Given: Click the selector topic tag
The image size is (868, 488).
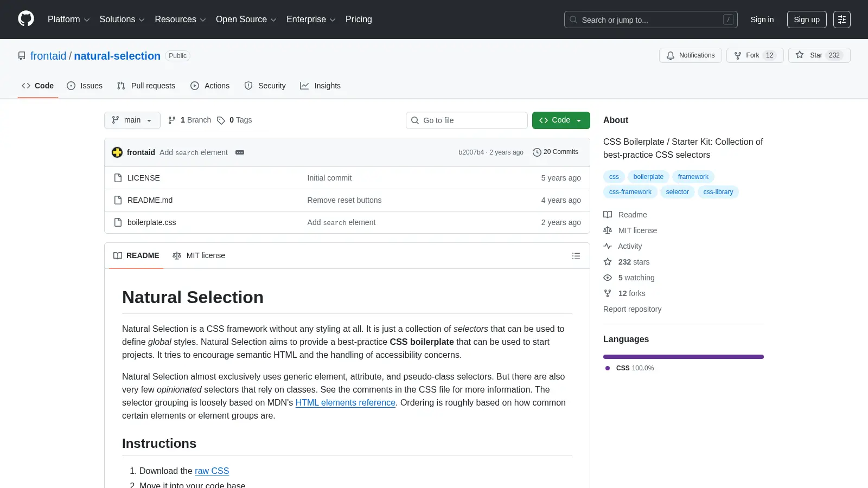Looking at the screenshot, I should [x=678, y=192].
